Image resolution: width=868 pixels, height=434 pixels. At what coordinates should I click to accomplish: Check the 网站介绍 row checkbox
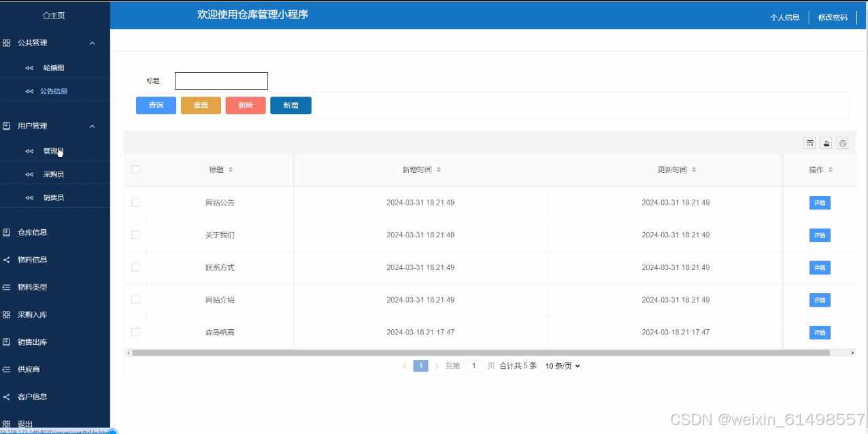click(x=135, y=299)
